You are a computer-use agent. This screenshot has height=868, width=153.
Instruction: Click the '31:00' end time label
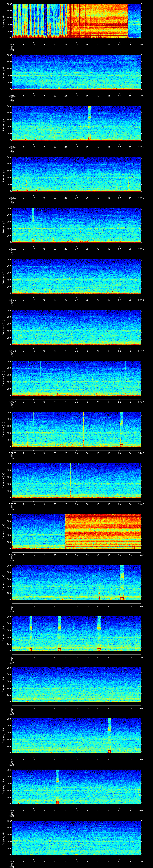(x=141, y=861)
